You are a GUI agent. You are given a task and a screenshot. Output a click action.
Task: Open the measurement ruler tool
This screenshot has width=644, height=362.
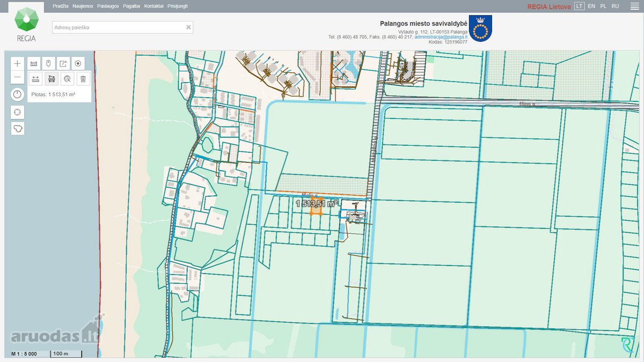click(x=34, y=63)
